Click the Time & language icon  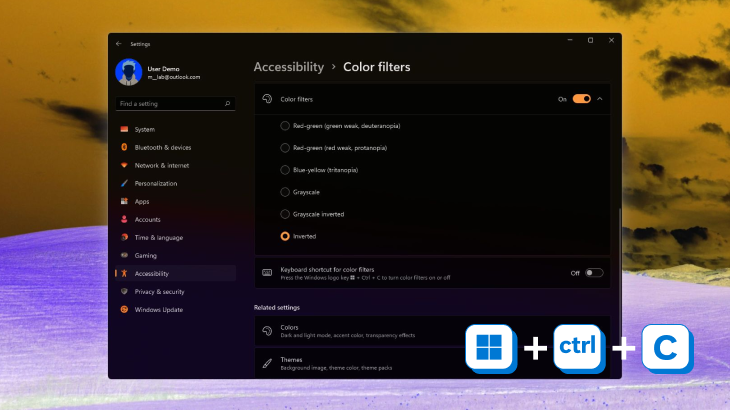pos(124,237)
